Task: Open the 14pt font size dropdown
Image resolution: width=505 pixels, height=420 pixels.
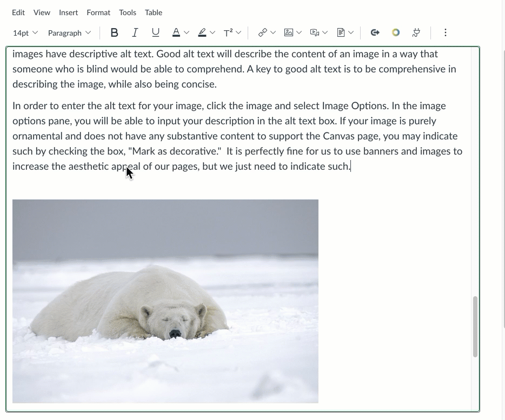Action: coord(25,32)
